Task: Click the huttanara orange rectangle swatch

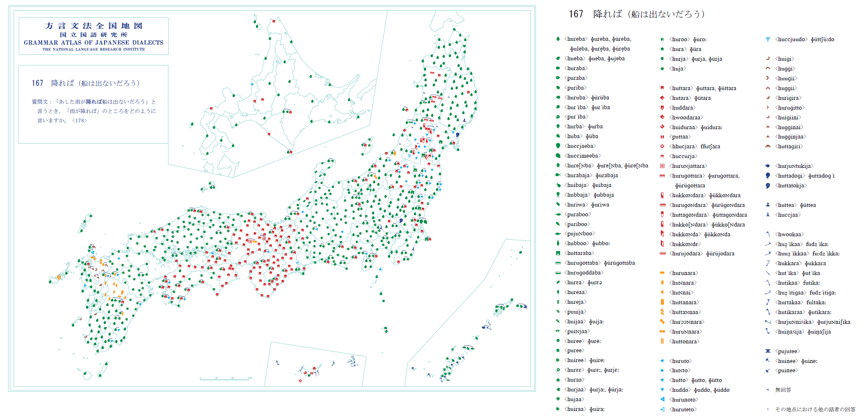Action: (x=662, y=302)
